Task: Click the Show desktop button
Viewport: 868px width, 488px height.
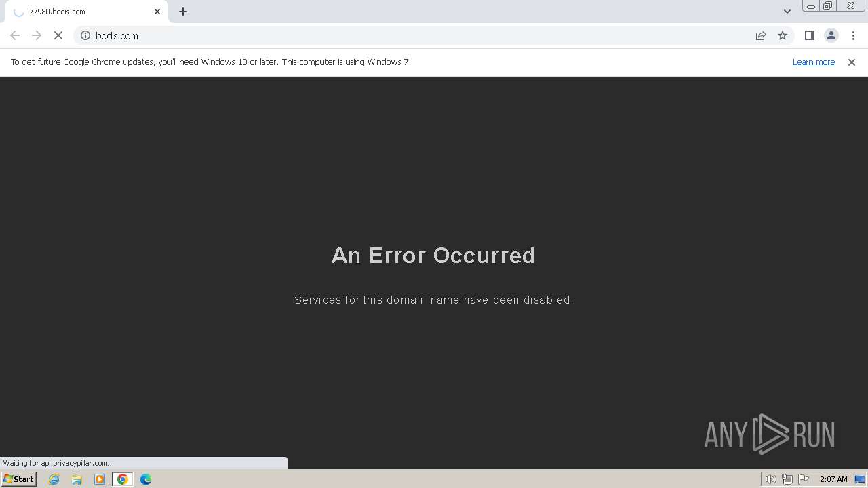Action: point(861,479)
